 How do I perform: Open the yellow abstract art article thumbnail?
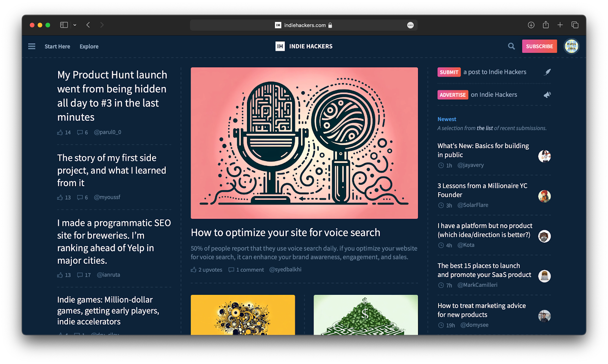[x=243, y=315]
